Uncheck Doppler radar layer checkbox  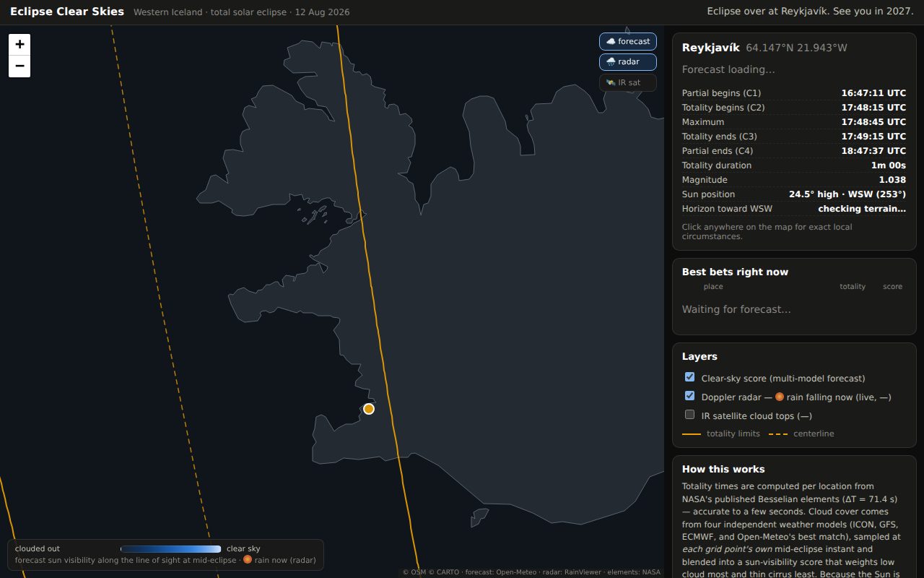tap(689, 396)
